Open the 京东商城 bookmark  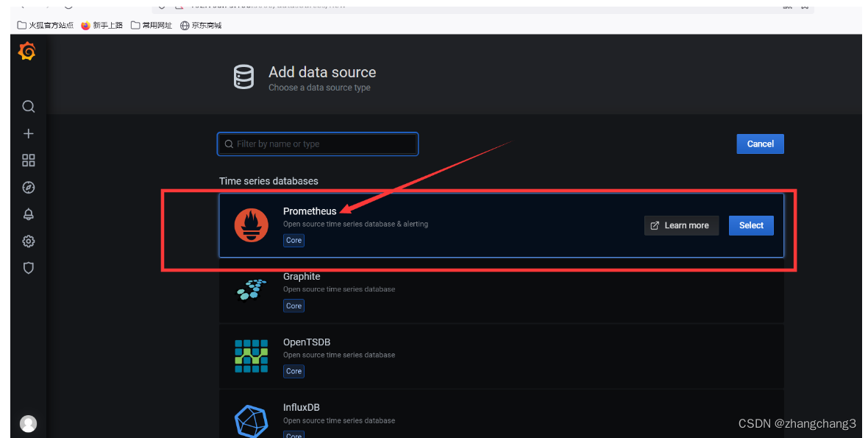(200, 26)
